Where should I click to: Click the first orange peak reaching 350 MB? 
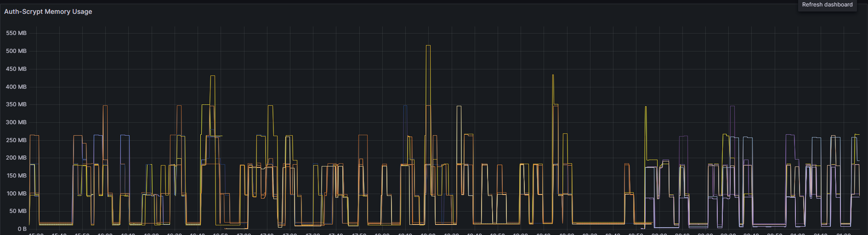pos(105,106)
